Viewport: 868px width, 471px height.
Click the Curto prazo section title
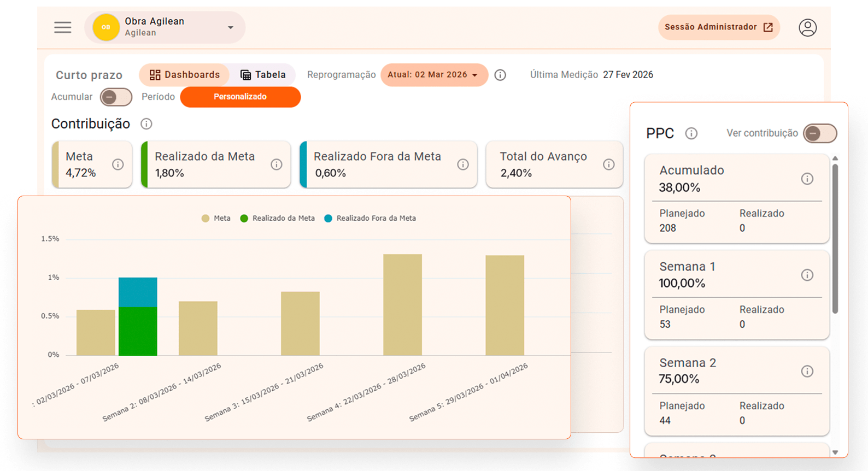[x=89, y=75]
